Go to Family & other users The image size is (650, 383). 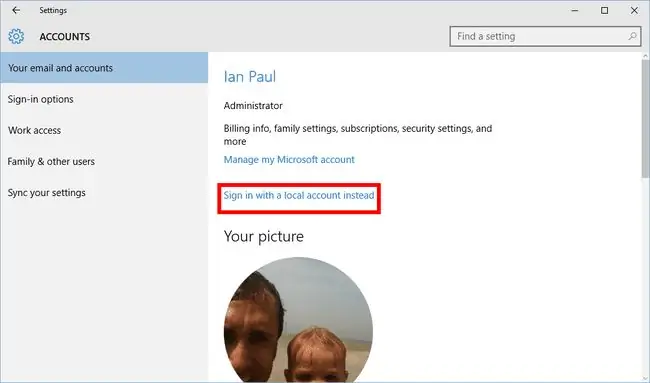pyautogui.click(x=104, y=161)
